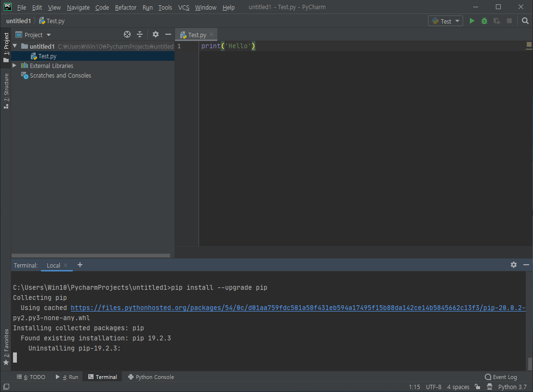Click the inspector hector icon in status bar
This screenshot has width=533, height=392.
[490, 387]
